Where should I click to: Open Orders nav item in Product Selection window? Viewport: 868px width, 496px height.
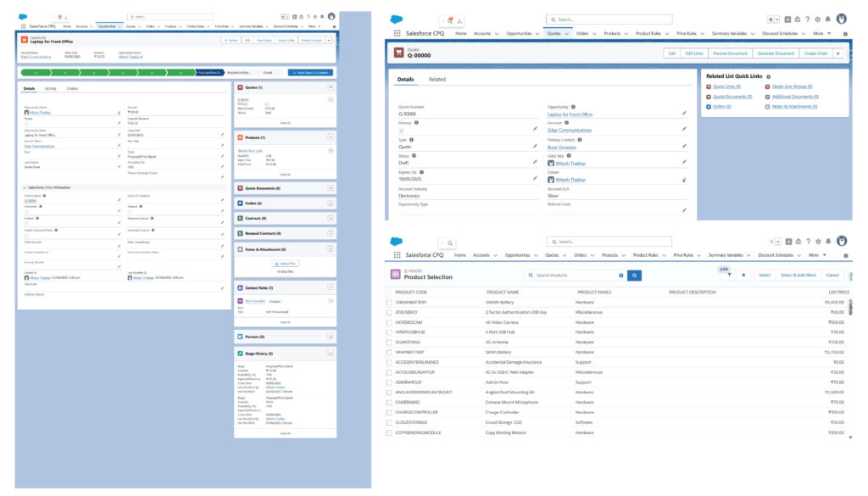pyautogui.click(x=580, y=255)
